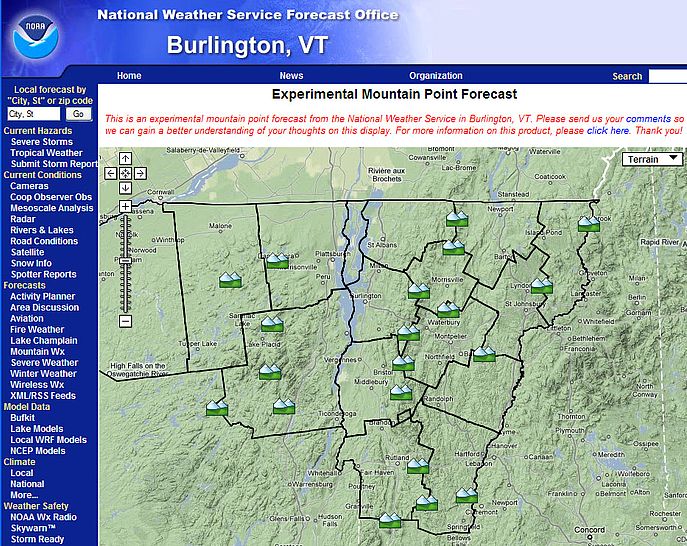Open Cameras in the sidebar
The image size is (687, 546).
pyautogui.click(x=29, y=186)
